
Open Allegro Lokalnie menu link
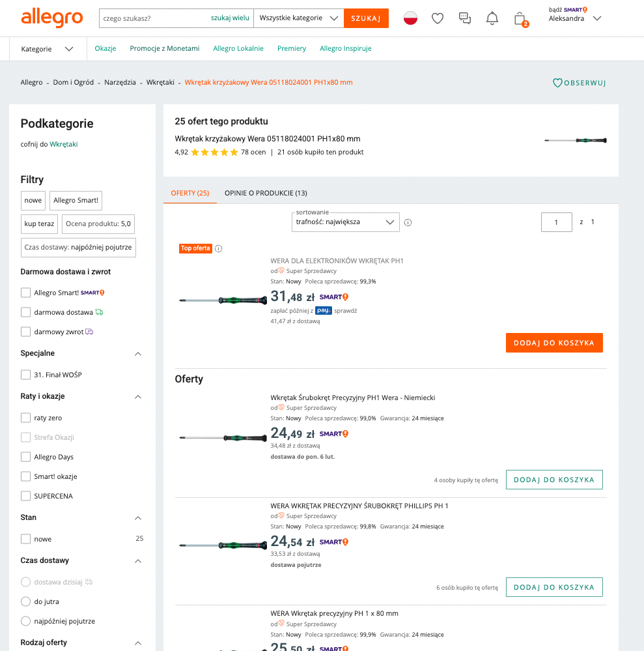click(238, 49)
